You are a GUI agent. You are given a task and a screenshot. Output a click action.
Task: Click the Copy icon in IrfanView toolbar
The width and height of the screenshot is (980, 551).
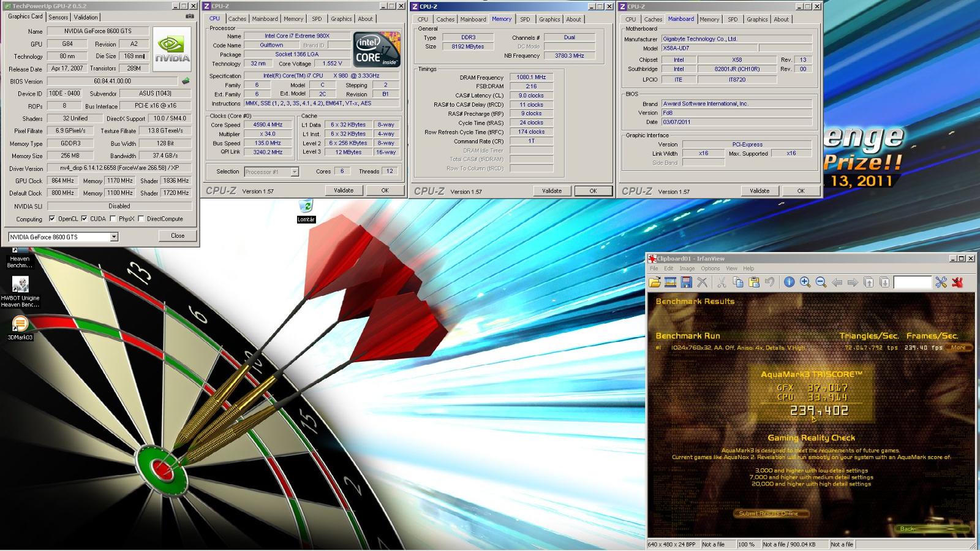point(737,282)
